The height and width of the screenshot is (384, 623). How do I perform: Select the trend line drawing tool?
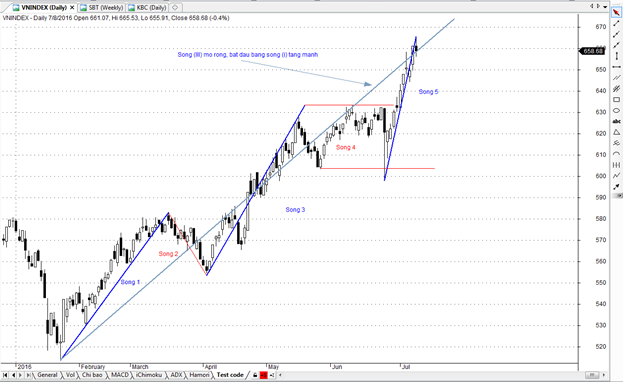coord(616,24)
